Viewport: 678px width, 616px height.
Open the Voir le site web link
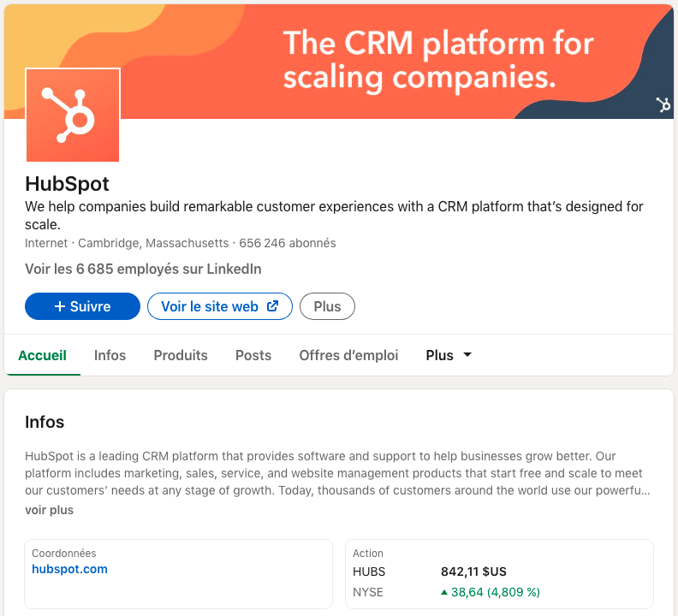(x=220, y=306)
